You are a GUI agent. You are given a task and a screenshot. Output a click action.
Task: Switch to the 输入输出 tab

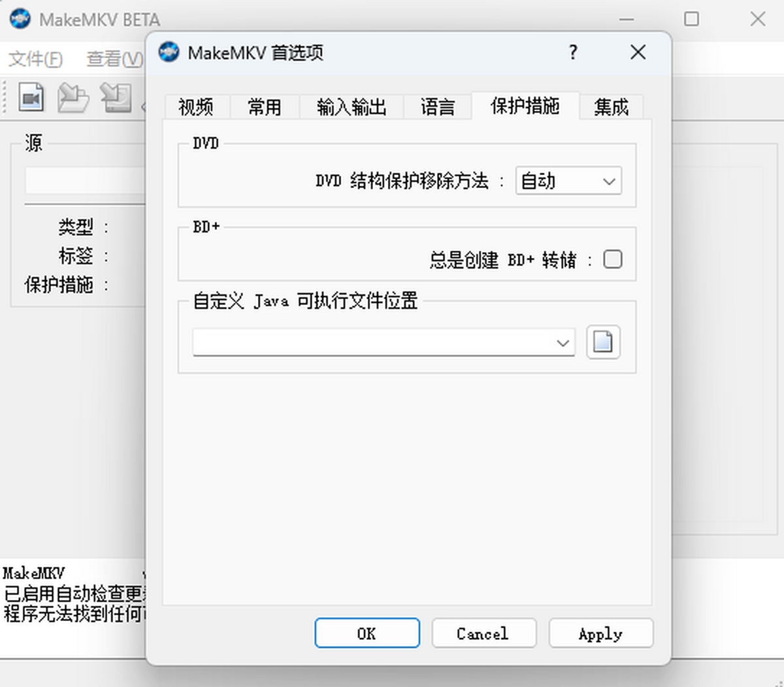(x=351, y=107)
